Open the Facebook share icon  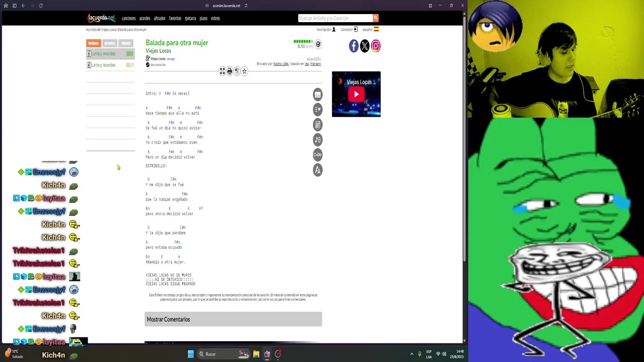point(354,46)
